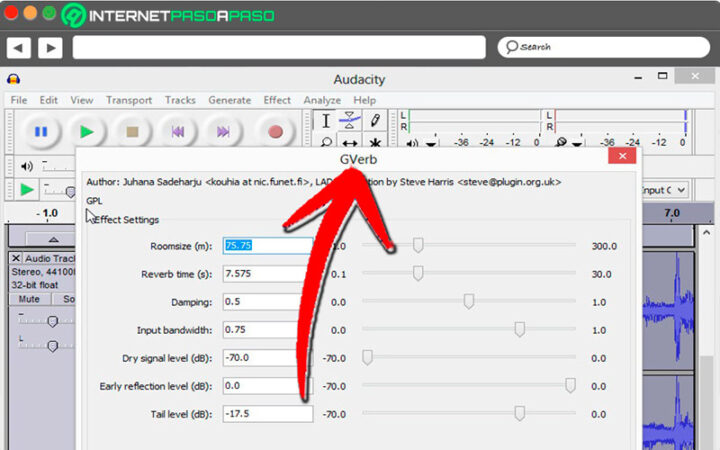Viewport: 720px width, 450px height.
Task: Click the Dry signal level field
Action: [x=268, y=358]
